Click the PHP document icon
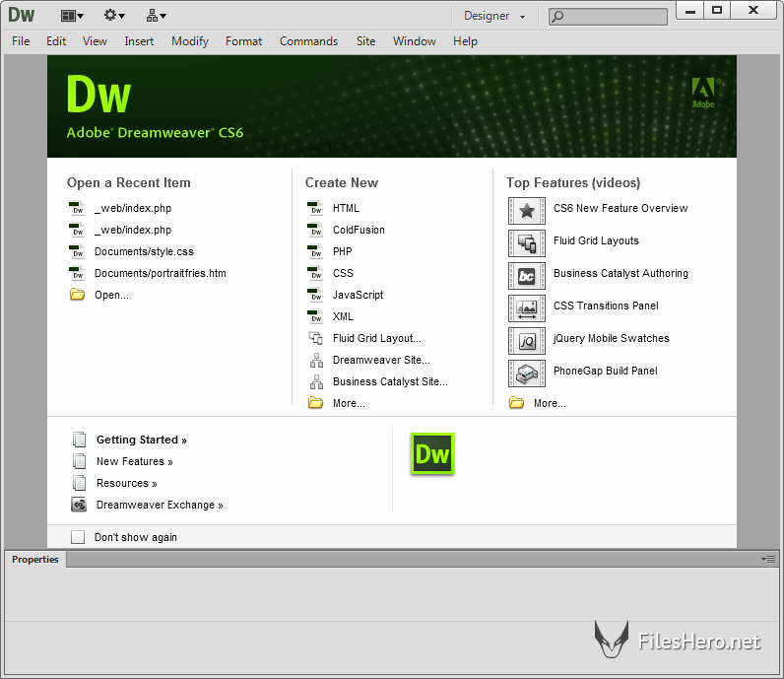Image resolution: width=784 pixels, height=679 pixels. tap(315, 251)
